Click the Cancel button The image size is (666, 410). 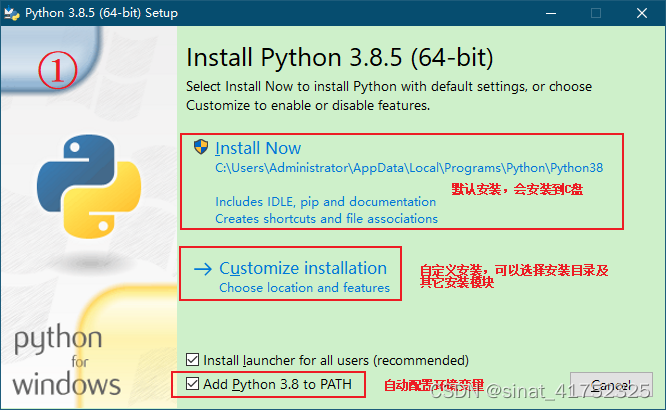coord(611,385)
